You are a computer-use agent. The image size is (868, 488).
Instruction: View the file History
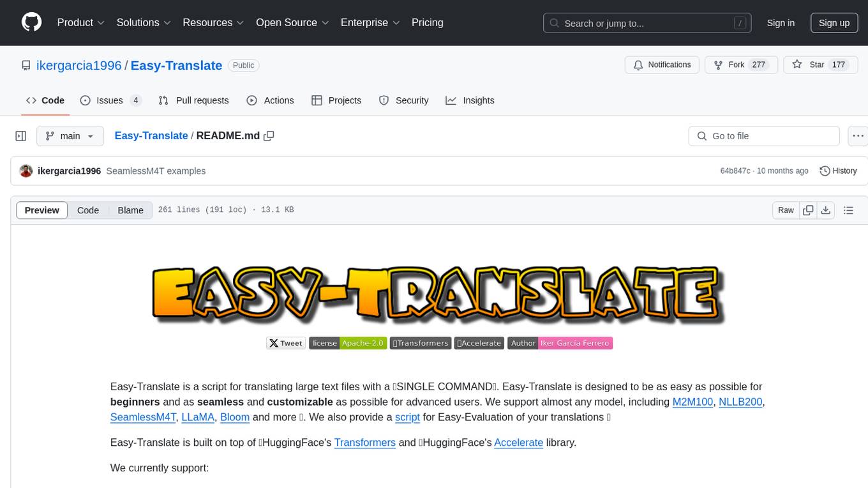coord(838,171)
